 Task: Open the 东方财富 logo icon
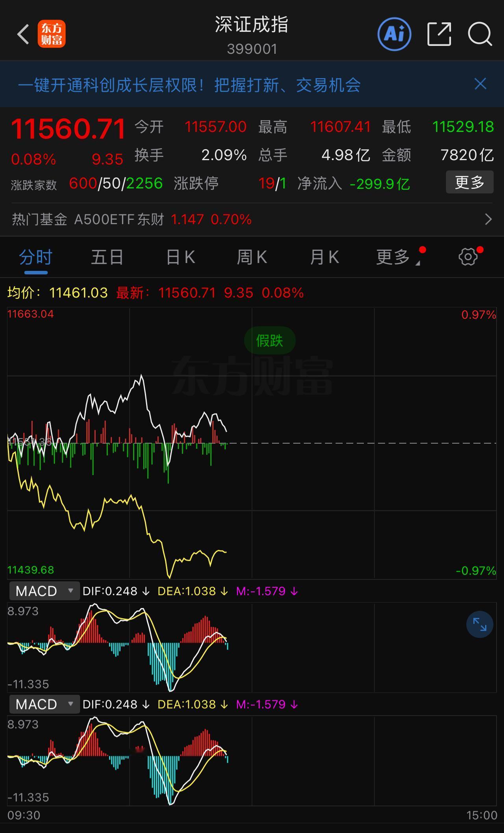tap(52, 34)
